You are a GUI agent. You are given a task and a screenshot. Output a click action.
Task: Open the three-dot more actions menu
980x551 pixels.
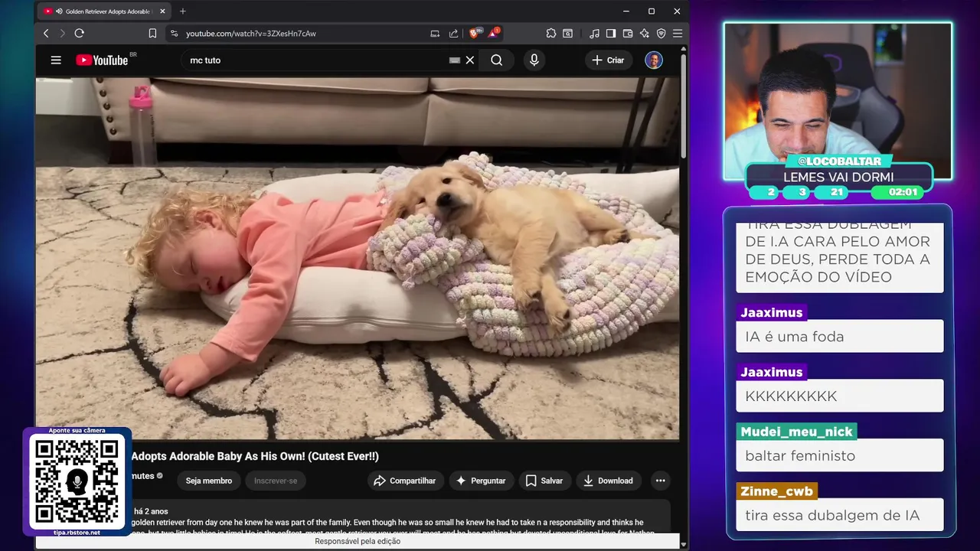pyautogui.click(x=660, y=481)
